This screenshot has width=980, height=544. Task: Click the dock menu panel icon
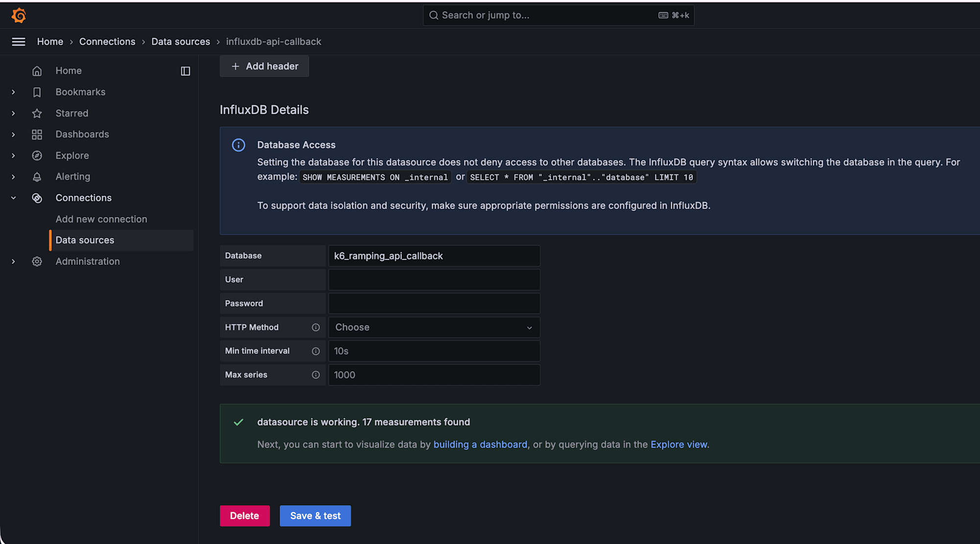tap(185, 71)
